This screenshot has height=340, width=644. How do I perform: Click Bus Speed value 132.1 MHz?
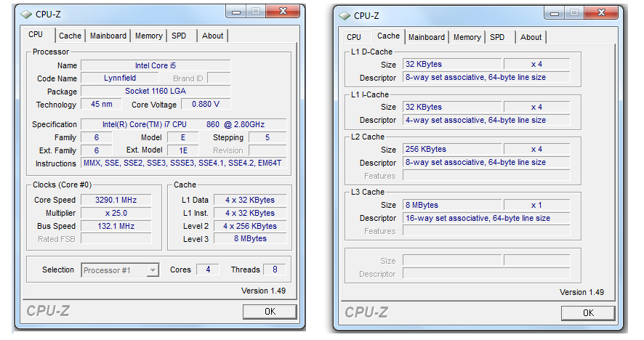pyautogui.click(x=116, y=226)
